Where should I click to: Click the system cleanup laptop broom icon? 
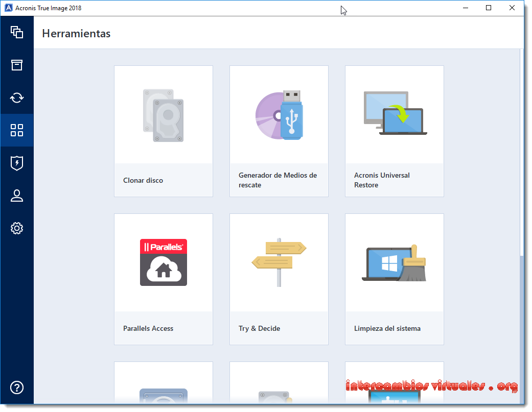(394, 263)
